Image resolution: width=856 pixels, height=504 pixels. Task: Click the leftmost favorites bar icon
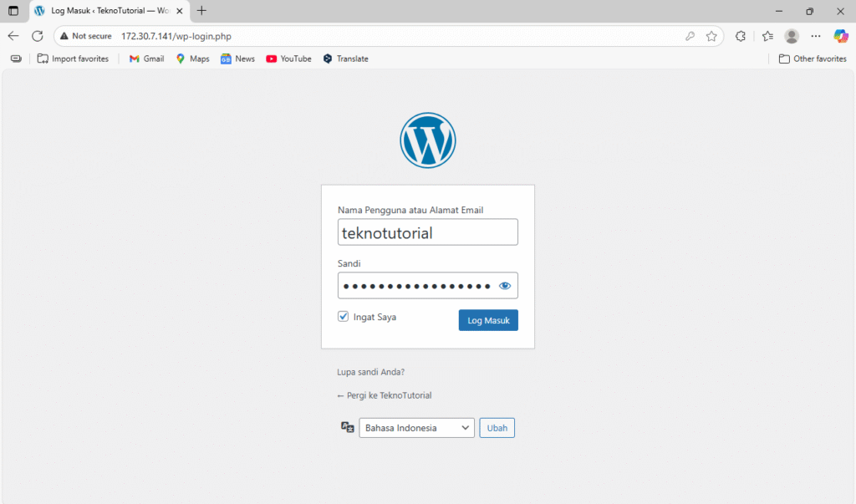coord(16,59)
